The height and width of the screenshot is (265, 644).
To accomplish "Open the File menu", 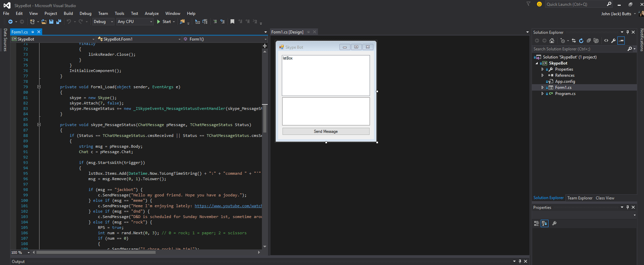I will (x=6, y=14).
